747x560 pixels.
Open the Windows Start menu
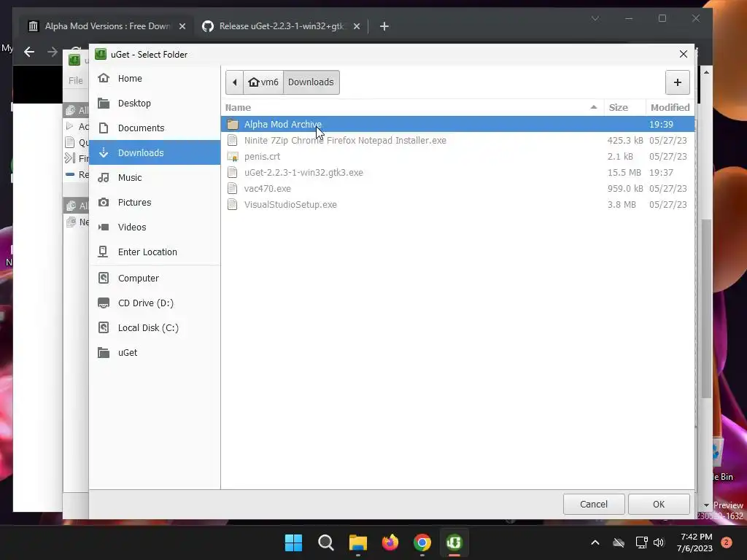click(293, 542)
